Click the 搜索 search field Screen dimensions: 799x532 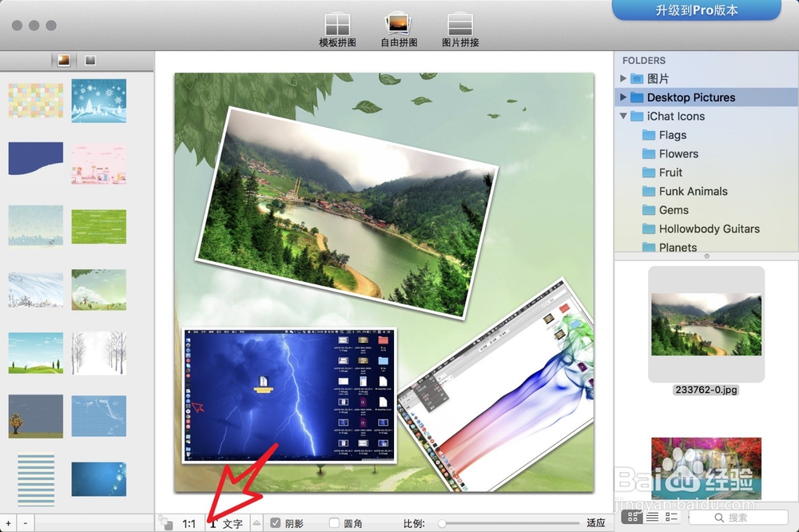coord(738,518)
